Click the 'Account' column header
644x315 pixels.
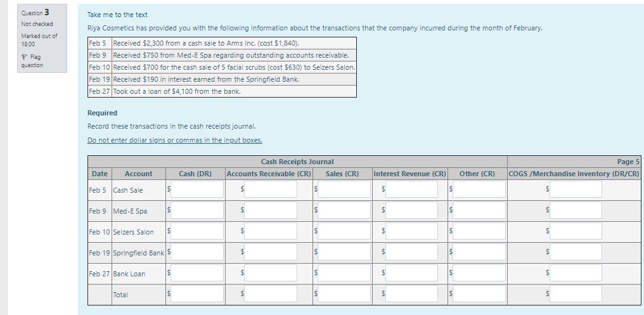pyautogui.click(x=138, y=174)
